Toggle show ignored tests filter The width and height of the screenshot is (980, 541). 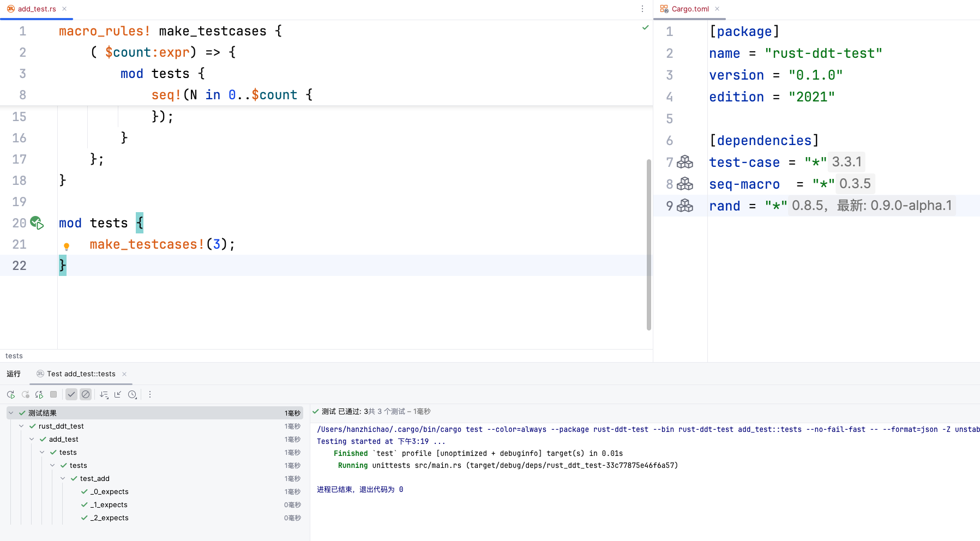(86, 394)
